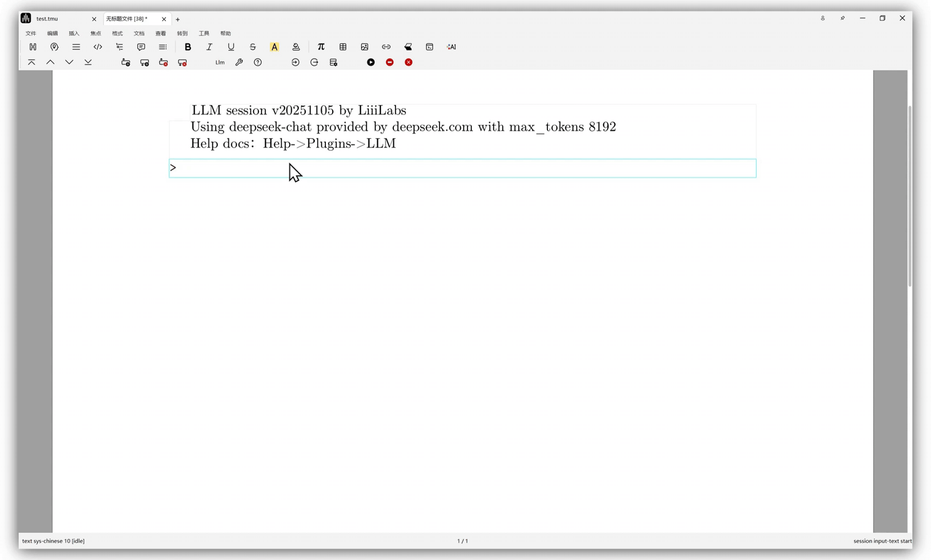931x560 pixels.
Task: Click the insert image icon
Action: coord(364,47)
